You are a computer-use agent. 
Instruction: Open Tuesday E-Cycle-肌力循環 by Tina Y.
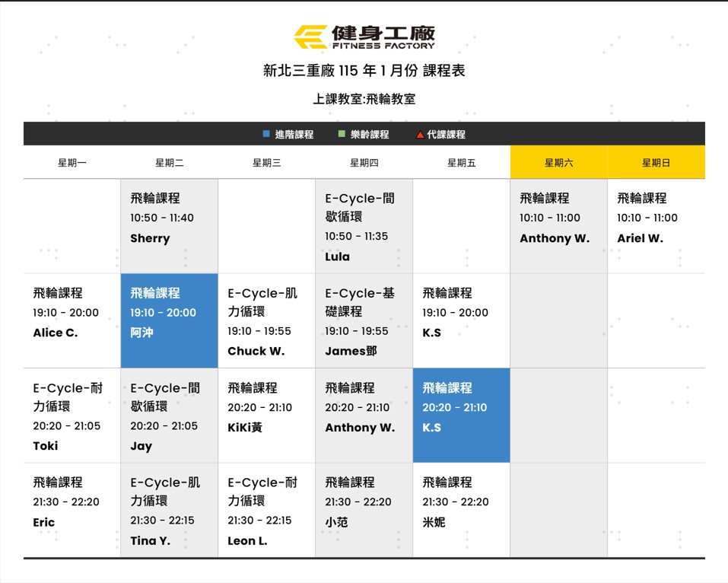coord(169,511)
